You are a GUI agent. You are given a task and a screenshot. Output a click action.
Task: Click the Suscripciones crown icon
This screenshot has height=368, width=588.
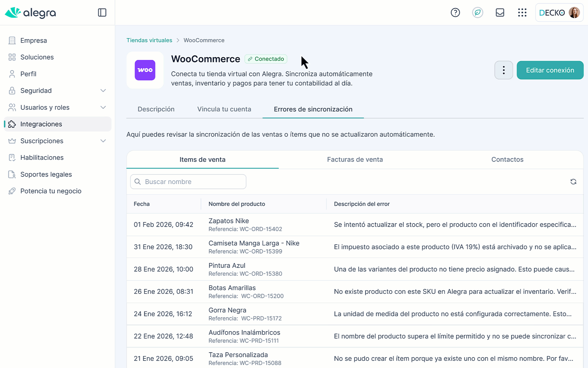coord(12,141)
